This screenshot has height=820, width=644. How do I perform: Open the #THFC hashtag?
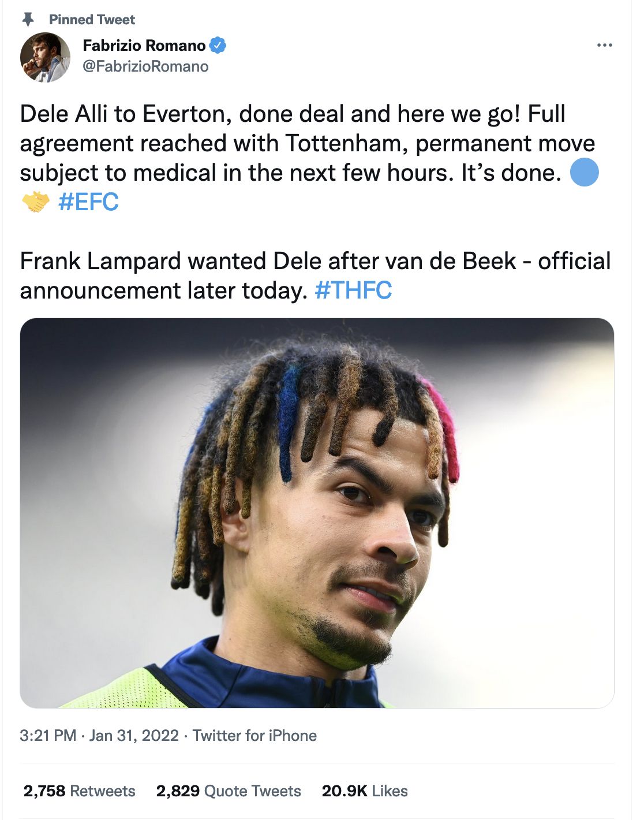coord(353,290)
